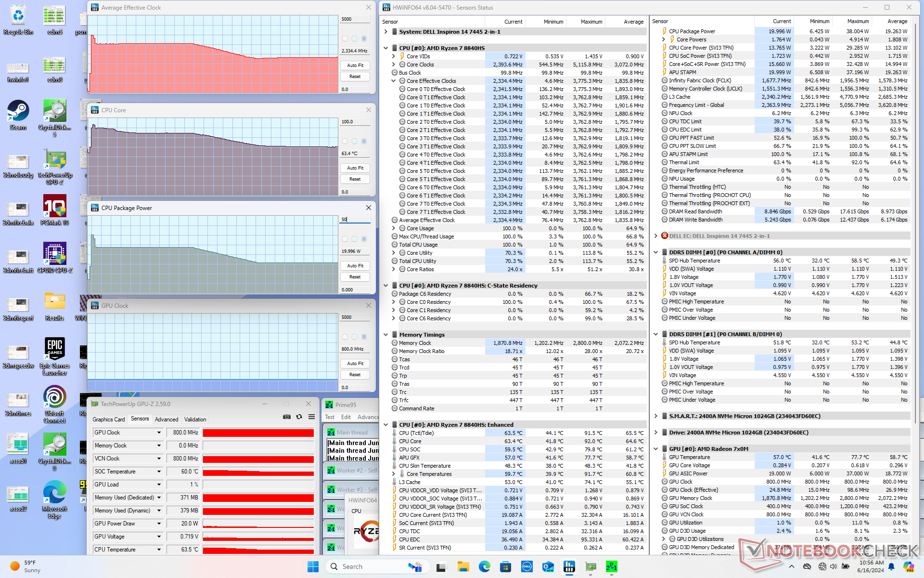This screenshot has height=578, width=924.
Task: Open the GPU Clock sensor dropdown in GPU-Z
Action: (159, 433)
